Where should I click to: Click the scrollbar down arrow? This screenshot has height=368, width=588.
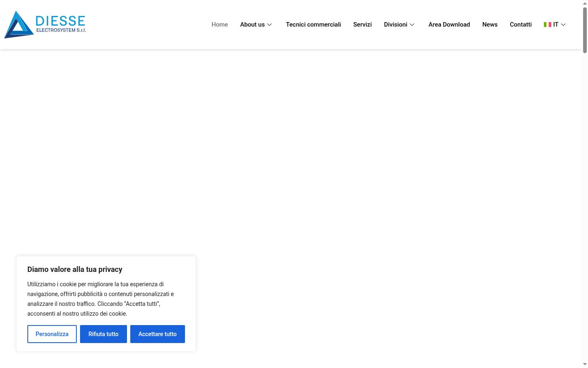(x=585, y=364)
